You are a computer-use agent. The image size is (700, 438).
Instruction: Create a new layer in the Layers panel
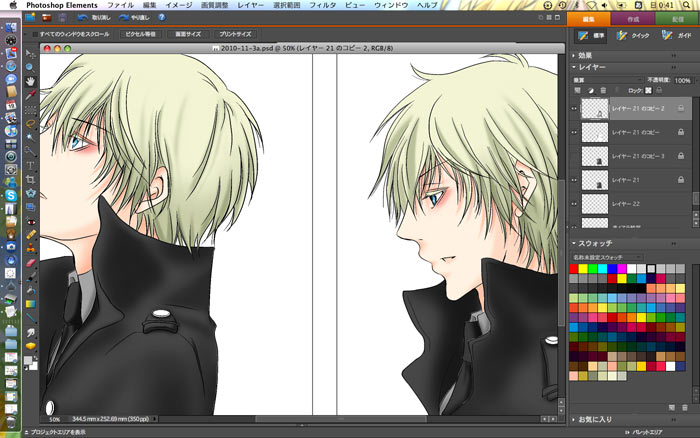click(x=577, y=91)
